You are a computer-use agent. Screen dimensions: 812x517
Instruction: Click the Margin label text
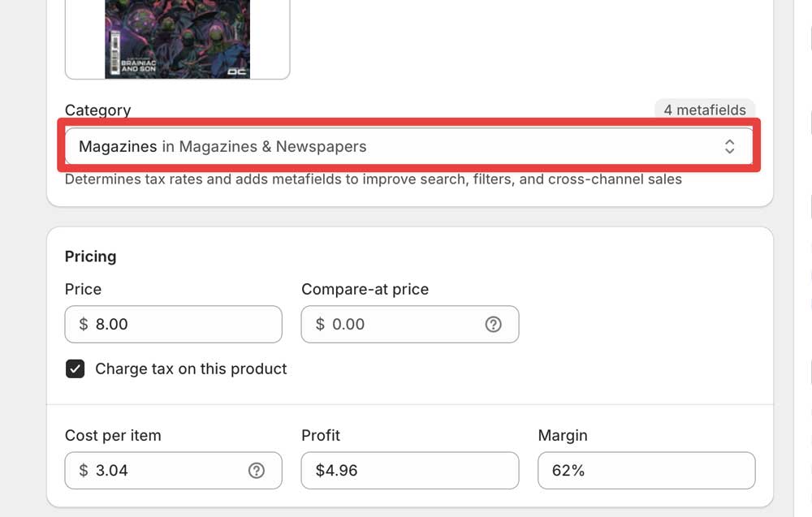coord(562,436)
